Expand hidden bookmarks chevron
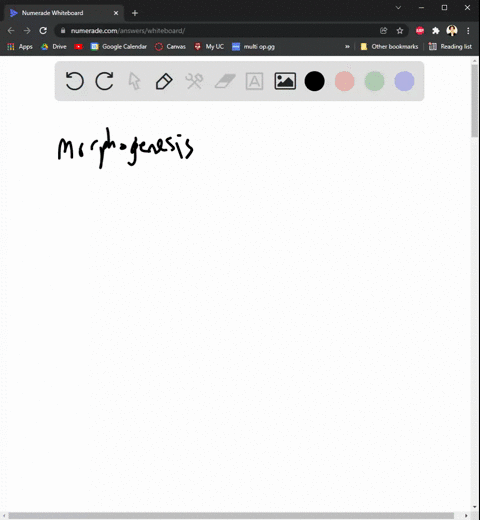The width and height of the screenshot is (480, 520). tap(347, 47)
